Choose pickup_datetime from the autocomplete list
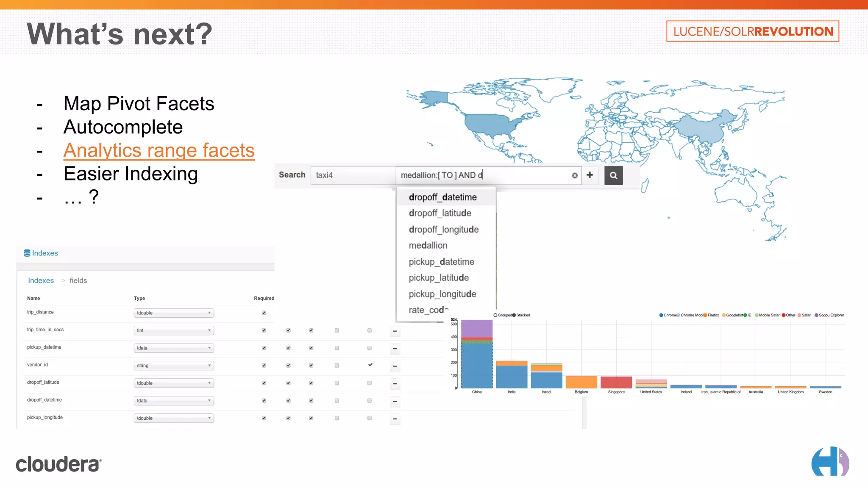868x488 pixels. (x=446, y=262)
